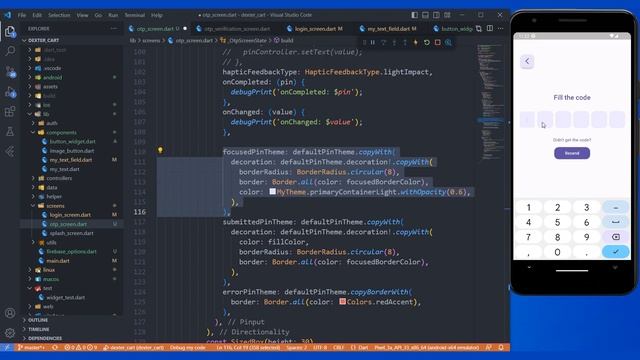Click the green restart debug icon
Viewport: 640px width, 360px height.
[427, 42]
